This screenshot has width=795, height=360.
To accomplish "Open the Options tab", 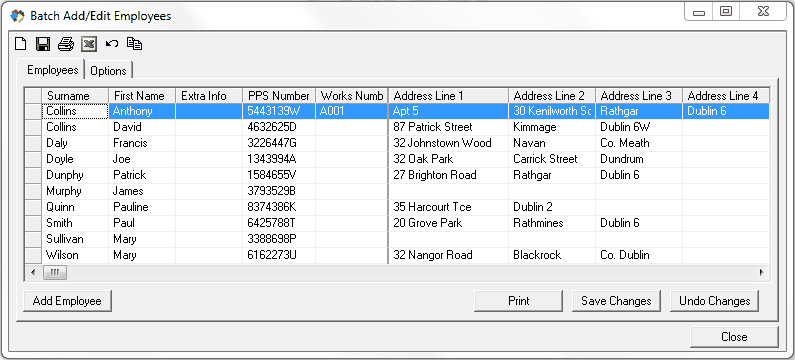I will click(x=108, y=71).
